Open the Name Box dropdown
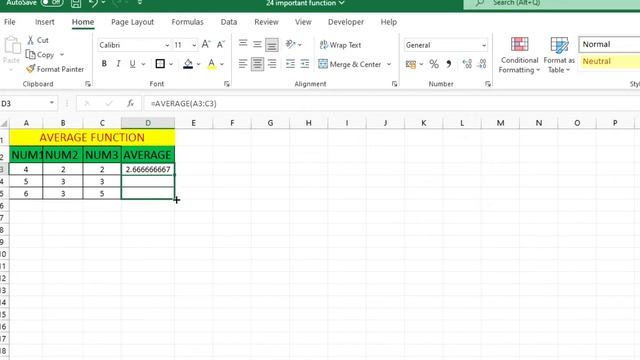Viewport: 640px width, 360px height. pyautogui.click(x=52, y=103)
